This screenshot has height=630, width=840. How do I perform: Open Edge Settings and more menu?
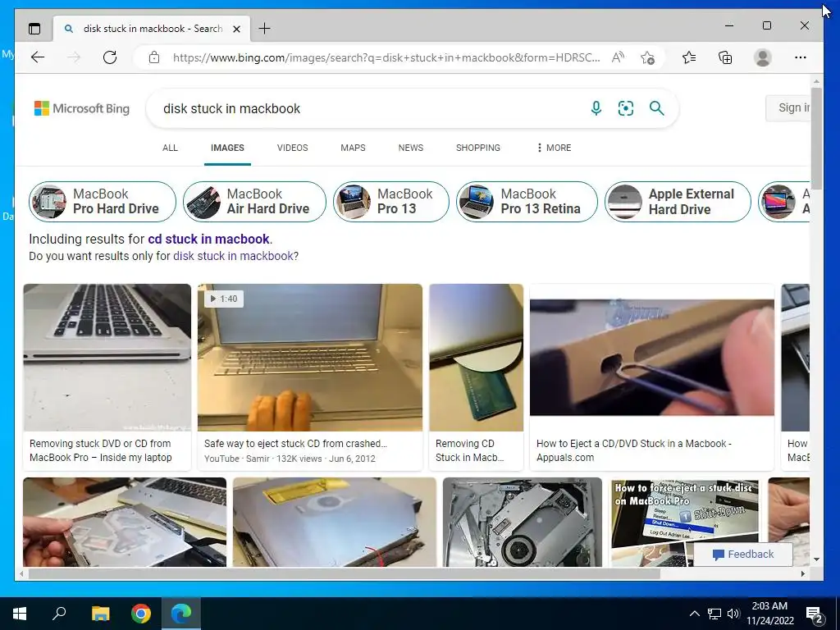[x=801, y=57]
